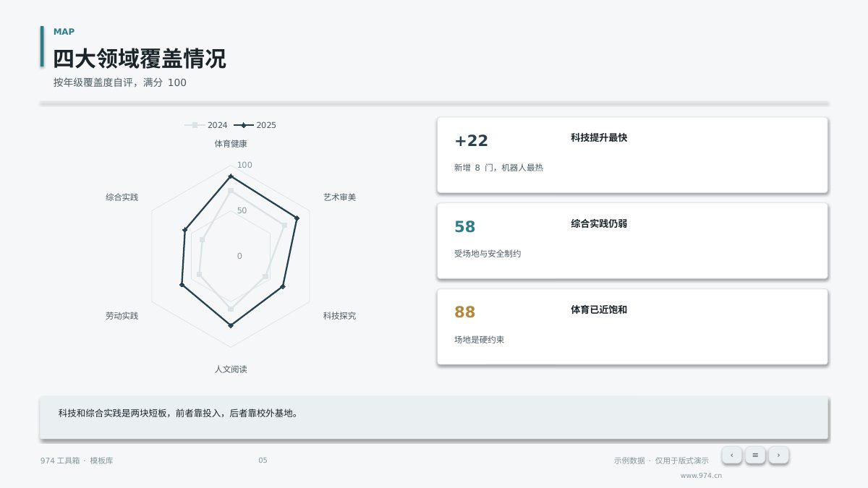Click the 2024 科技探究 data point
Image resolution: width=868 pixels, height=488 pixels.
(265, 276)
